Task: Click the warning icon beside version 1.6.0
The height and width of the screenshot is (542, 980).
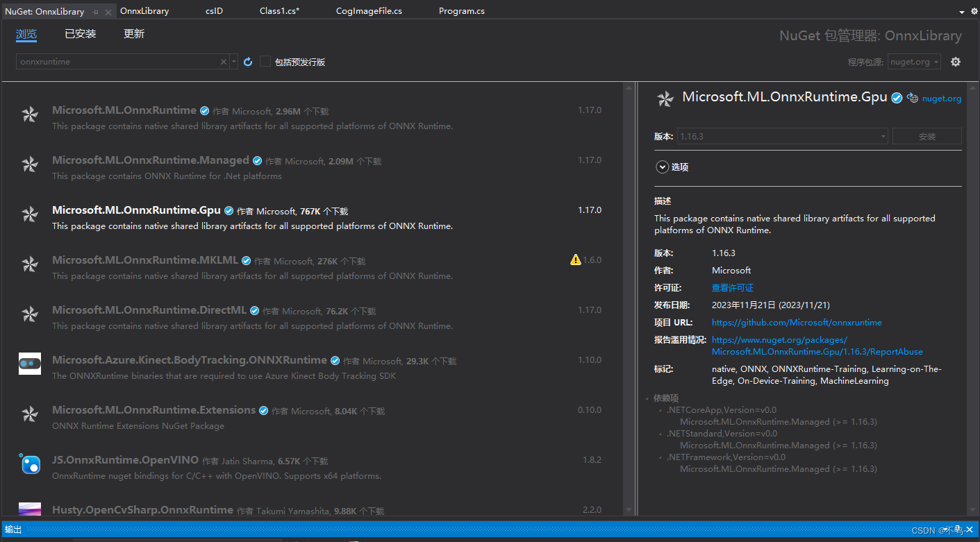Action: 575,259
